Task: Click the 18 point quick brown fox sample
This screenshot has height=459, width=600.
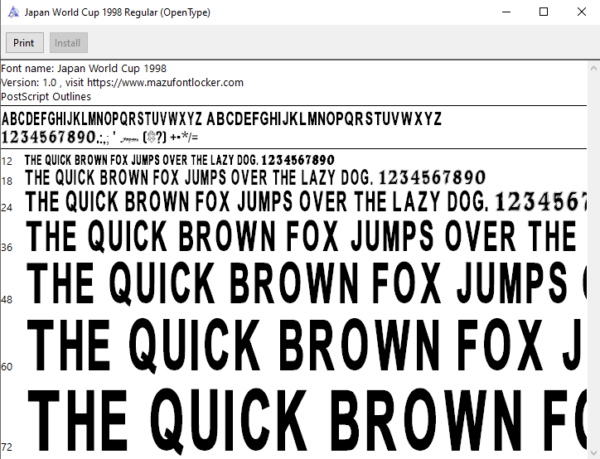Action: (255, 178)
